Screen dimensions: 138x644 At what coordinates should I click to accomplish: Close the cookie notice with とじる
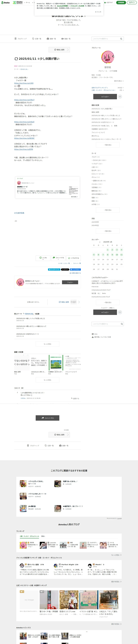pyautogui.click(x=98, y=12)
